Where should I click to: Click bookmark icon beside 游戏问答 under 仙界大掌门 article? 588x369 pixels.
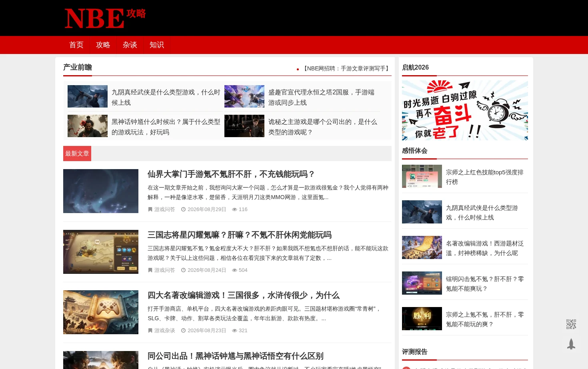pos(150,209)
